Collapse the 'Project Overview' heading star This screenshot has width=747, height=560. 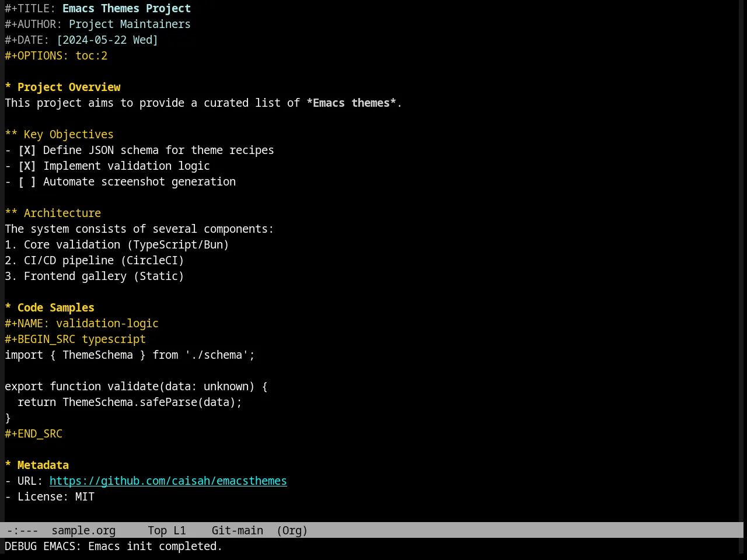(x=8, y=87)
